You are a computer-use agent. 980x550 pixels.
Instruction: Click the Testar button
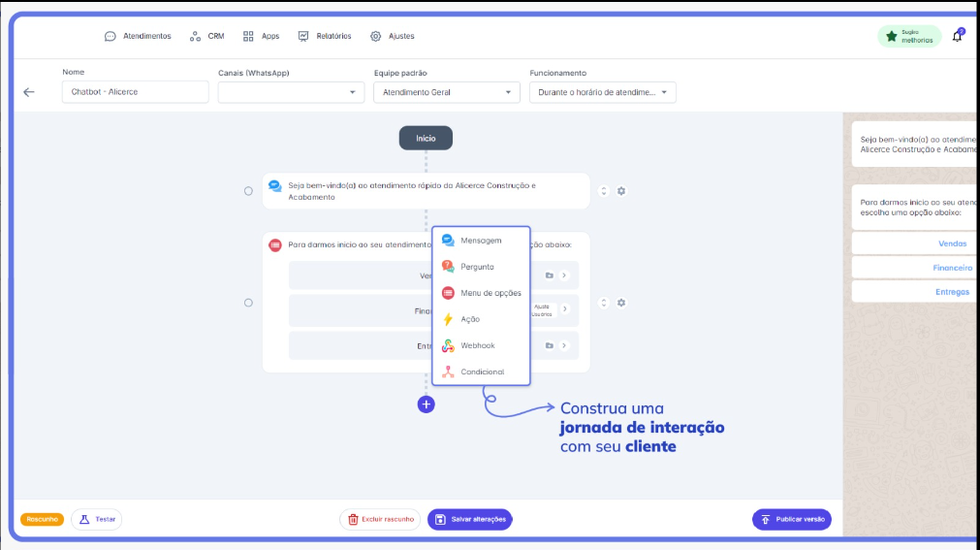point(97,519)
